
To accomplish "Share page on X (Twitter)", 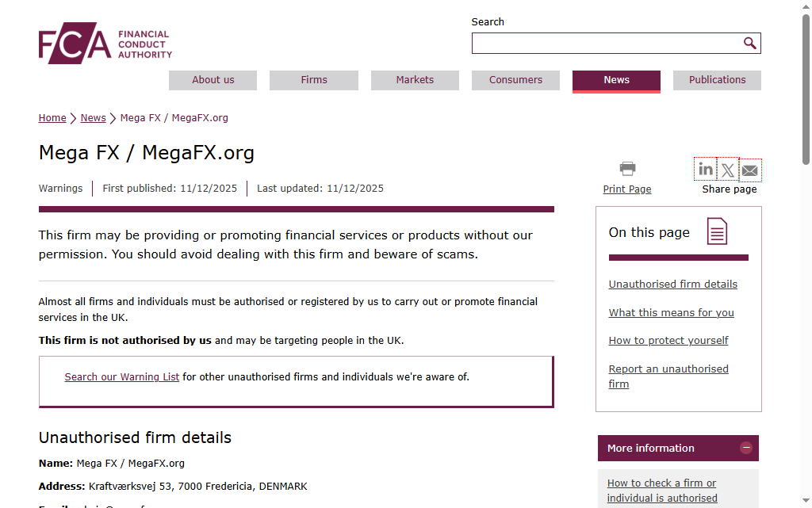I will click(x=727, y=170).
